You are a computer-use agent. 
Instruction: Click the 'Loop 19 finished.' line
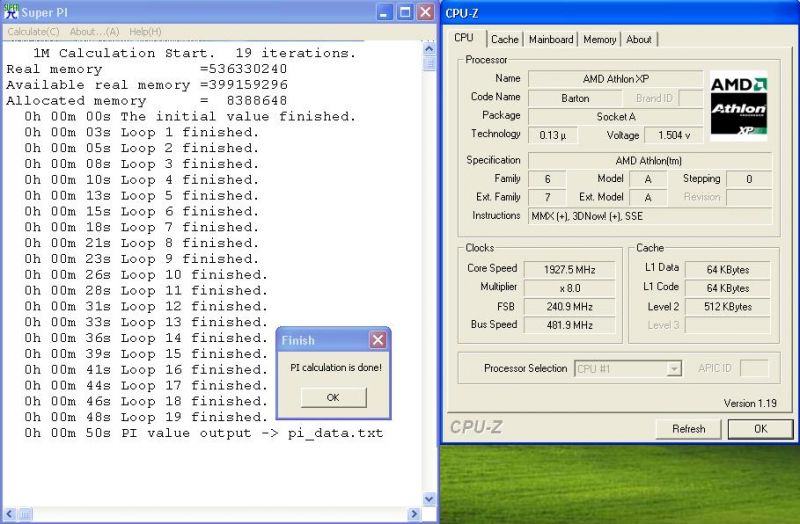(x=145, y=417)
